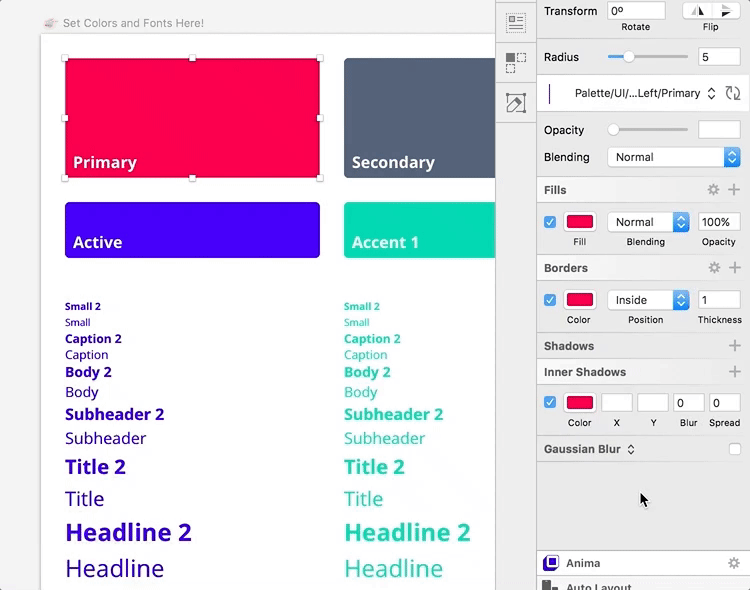This screenshot has width=750, height=590.
Task: Toggle the Inner Shadow enabled checkbox
Action: point(550,402)
